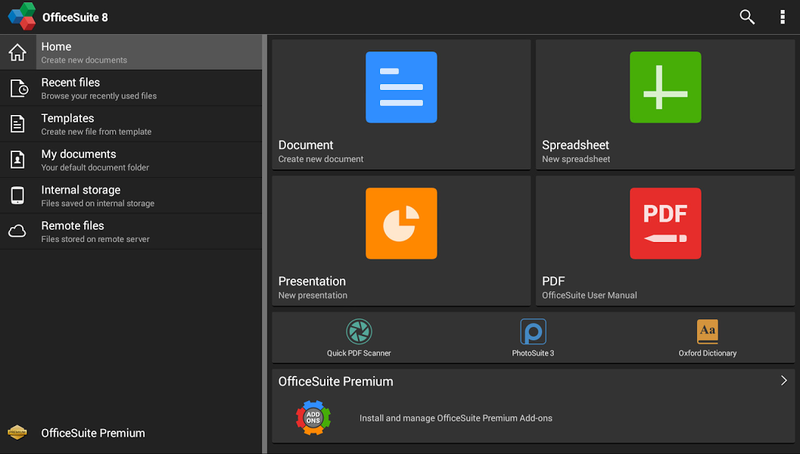800x454 pixels.
Task: Click the Add-ons gear icon
Action: (313, 418)
